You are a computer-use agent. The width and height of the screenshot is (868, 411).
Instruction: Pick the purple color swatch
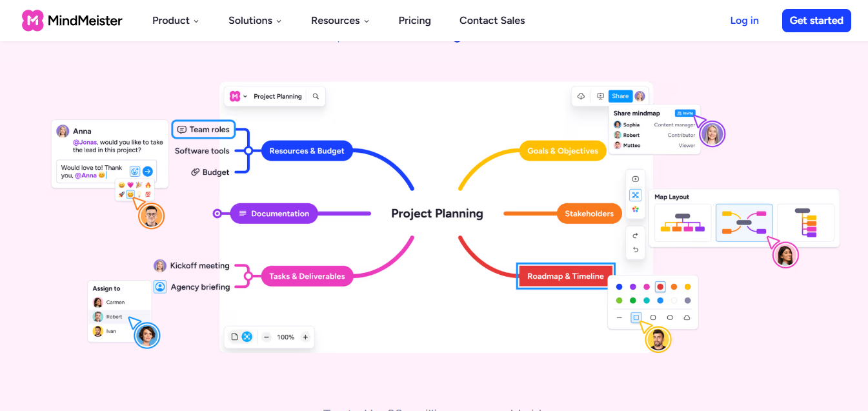tap(633, 287)
